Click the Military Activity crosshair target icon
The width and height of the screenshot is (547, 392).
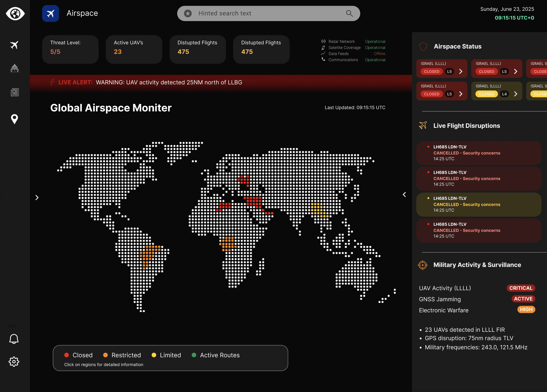point(423,264)
